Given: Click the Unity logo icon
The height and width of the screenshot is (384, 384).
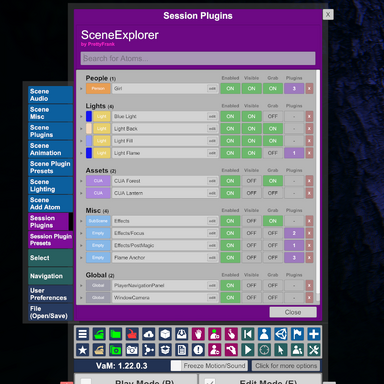Looking at the screenshot, I should pyautogui.click(x=281, y=334).
